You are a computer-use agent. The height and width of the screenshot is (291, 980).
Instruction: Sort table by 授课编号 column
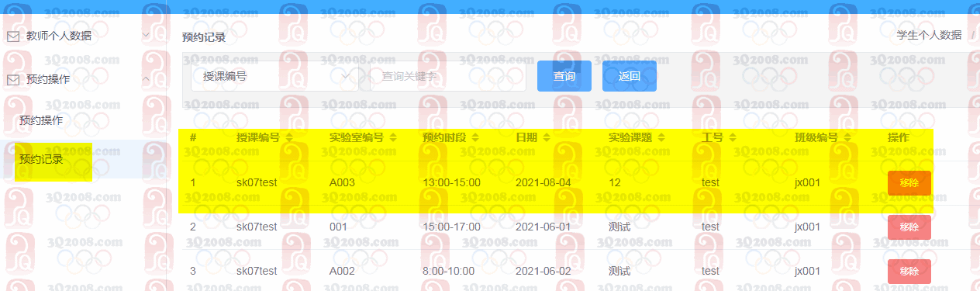pyautogui.click(x=289, y=137)
